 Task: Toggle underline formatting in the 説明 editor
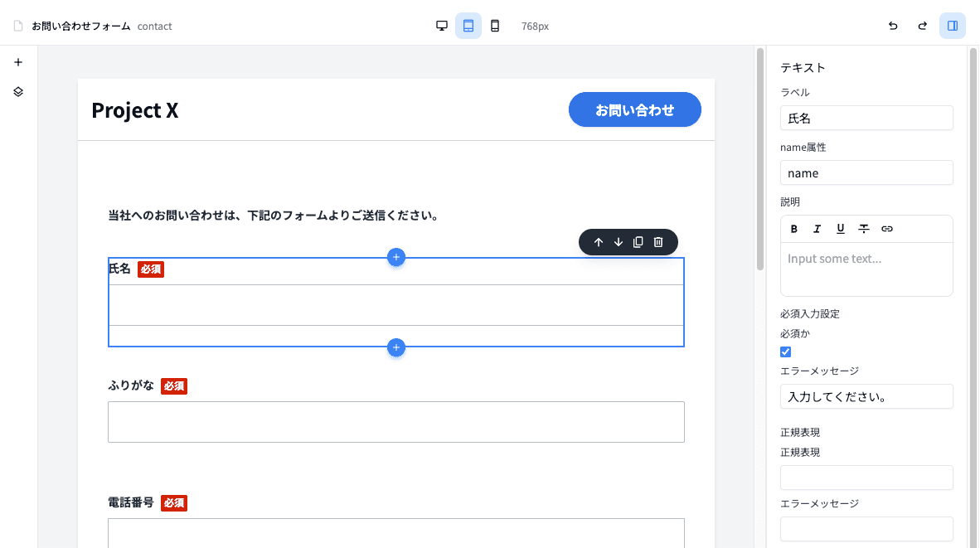pos(840,228)
